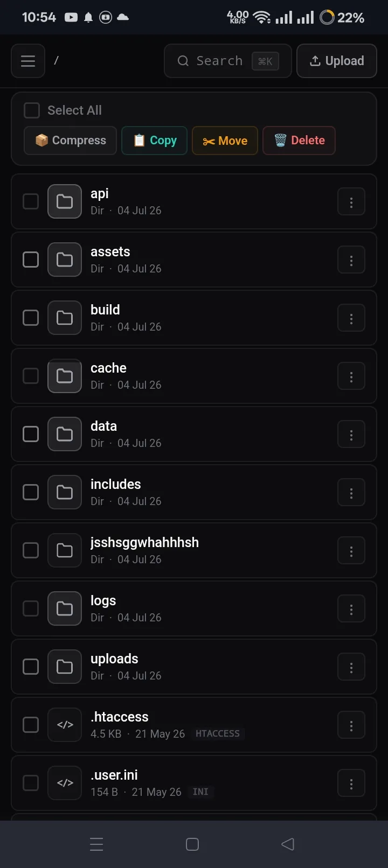This screenshot has width=388, height=868.
Task: Tap the Android home square icon
Action: (x=192, y=844)
